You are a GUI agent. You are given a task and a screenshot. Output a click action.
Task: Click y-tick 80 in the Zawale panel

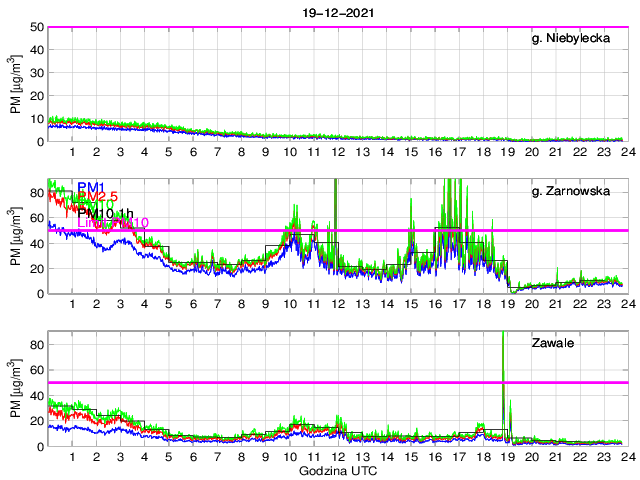tap(37, 344)
